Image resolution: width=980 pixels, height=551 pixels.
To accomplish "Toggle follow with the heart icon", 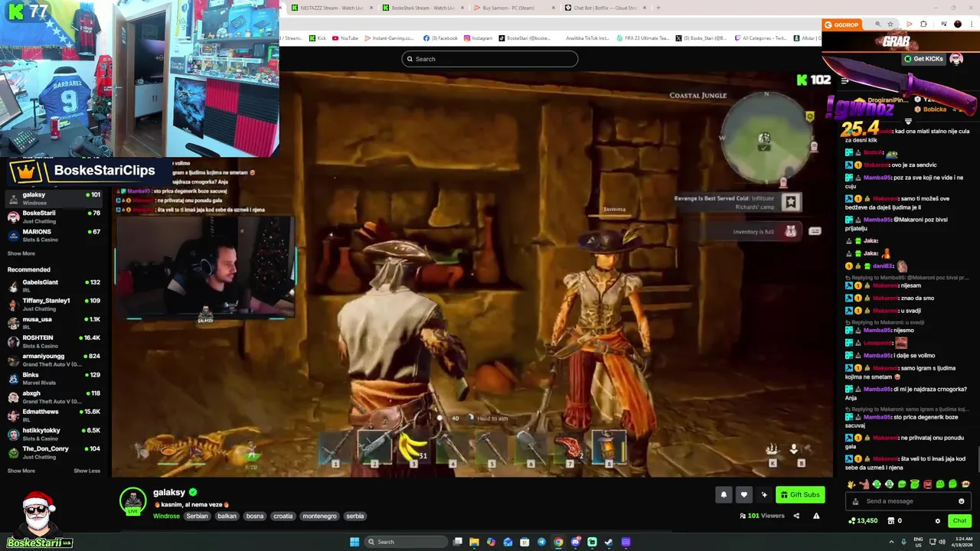I will [743, 494].
